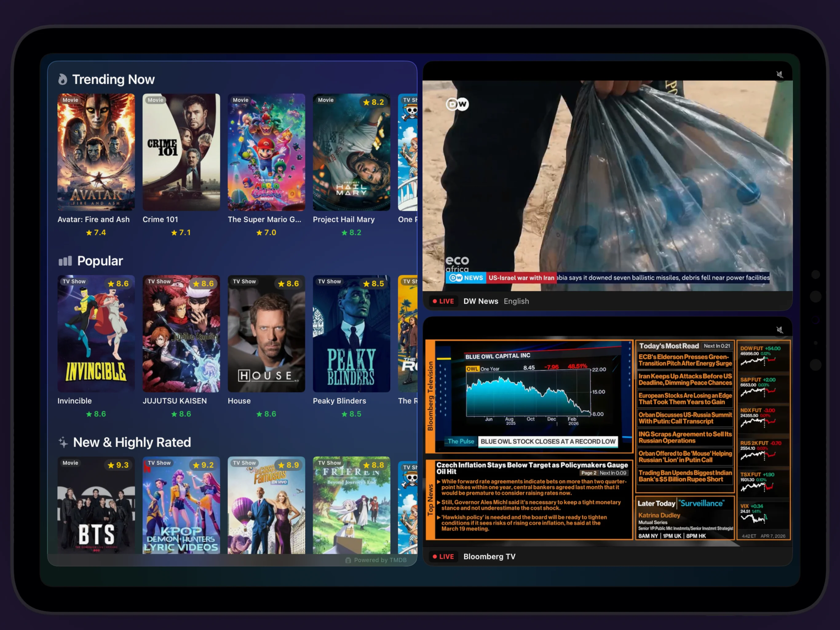Viewport: 840px width, 630px height.
Task: Open the Jujutsu Kaisen poster
Action: 181,334
